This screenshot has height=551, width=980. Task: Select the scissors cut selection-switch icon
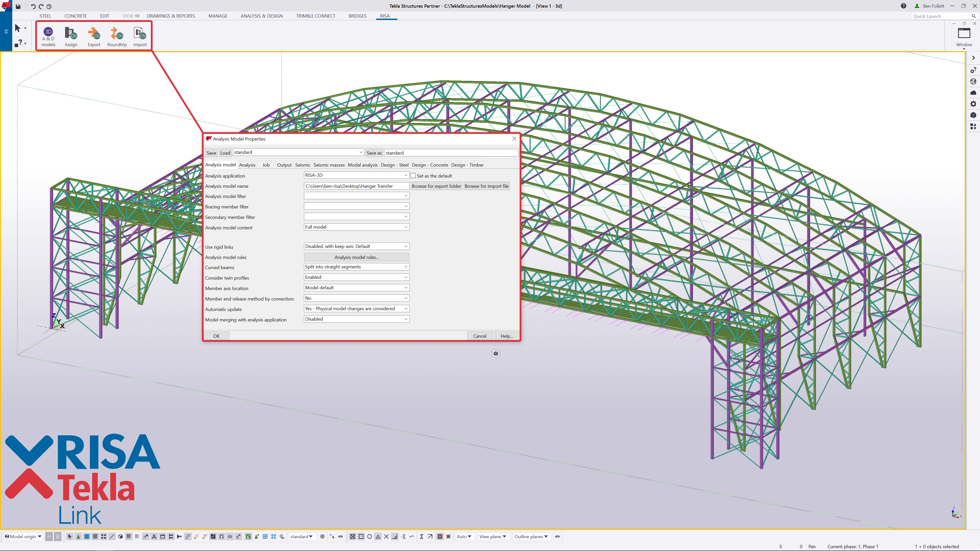(x=154, y=536)
